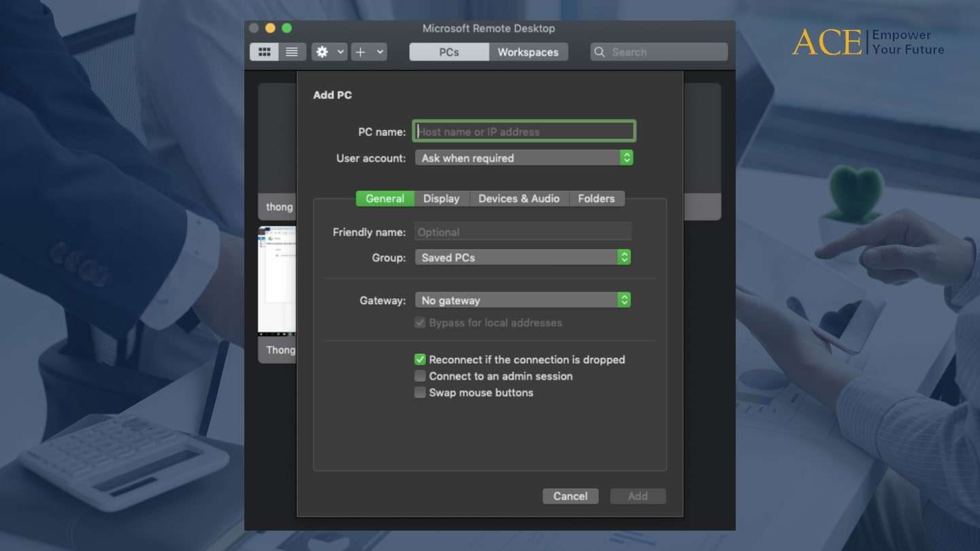980x551 pixels.
Task: Expand the plus button dropdown arrow
Action: 380,52
